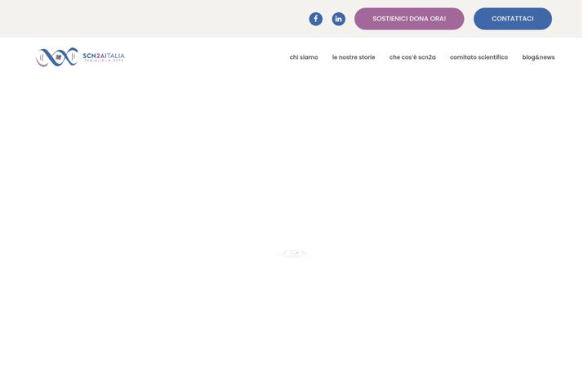Click the SCN2A Italia logo
Screen dimensions: 588x368
[x=80, y=57]
